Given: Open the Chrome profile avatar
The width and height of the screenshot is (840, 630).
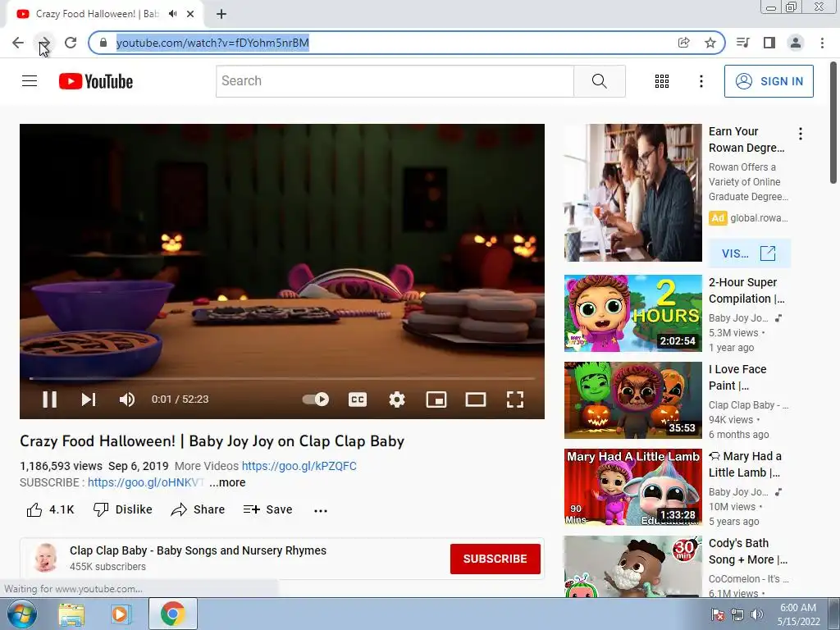Looking at the screenshot, I should click(x=796, y=43).
